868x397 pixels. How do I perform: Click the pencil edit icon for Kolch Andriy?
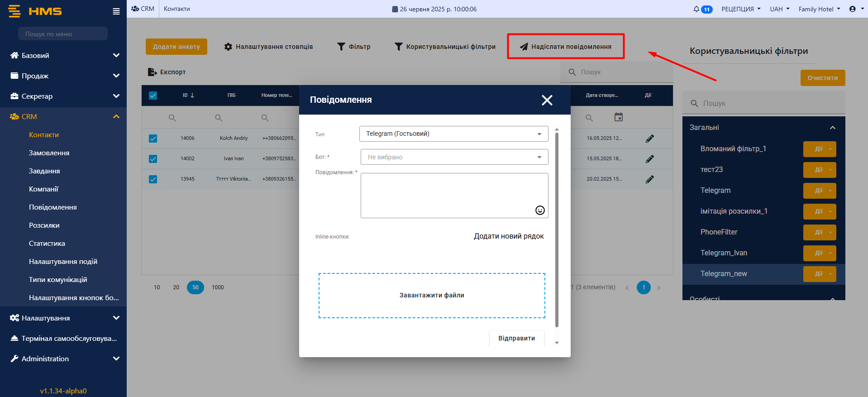coord(649,139)
